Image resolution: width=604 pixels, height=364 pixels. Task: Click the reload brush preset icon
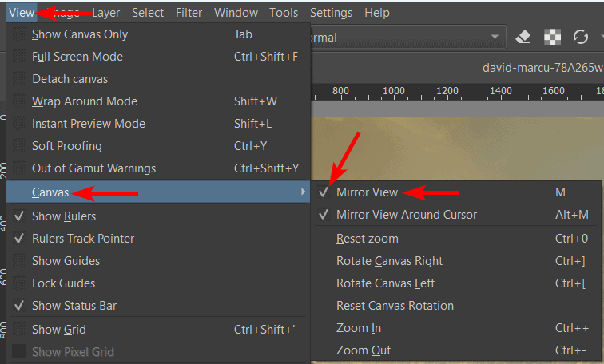(x=581, y=37)
